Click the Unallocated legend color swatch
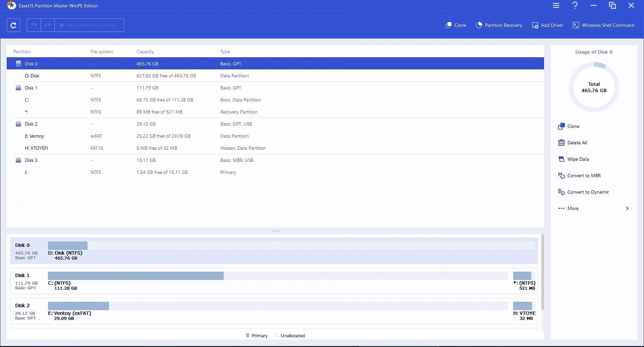Viewport: 644px width, 347px height. point(277,335)
